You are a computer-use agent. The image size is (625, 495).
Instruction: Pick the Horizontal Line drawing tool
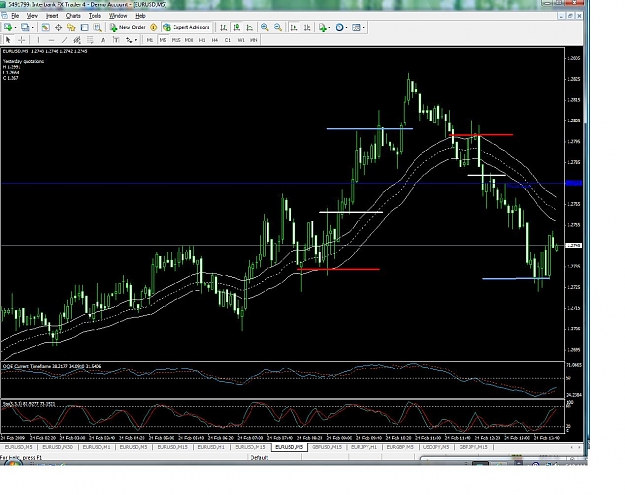(x=51, y=40)
